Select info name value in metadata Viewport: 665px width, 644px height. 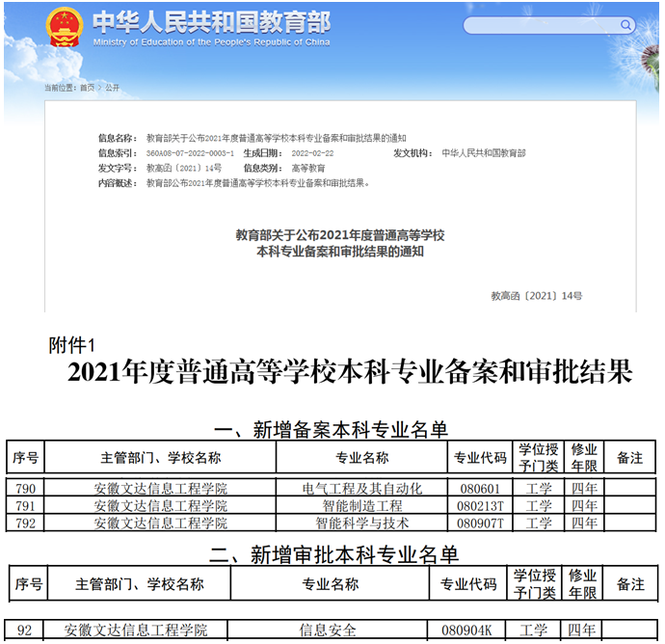click(x=276, y=138)
